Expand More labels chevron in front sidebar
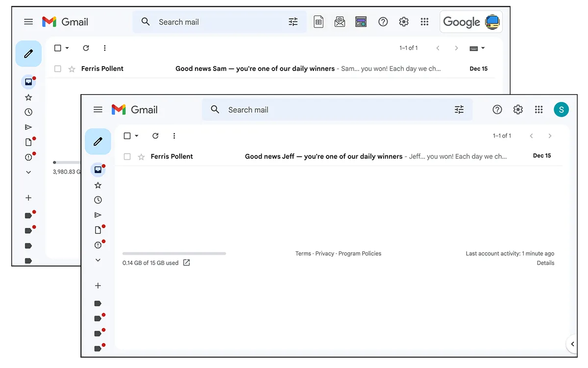The height and width of the screenshot is (368, 588). [x=98, y=260]
